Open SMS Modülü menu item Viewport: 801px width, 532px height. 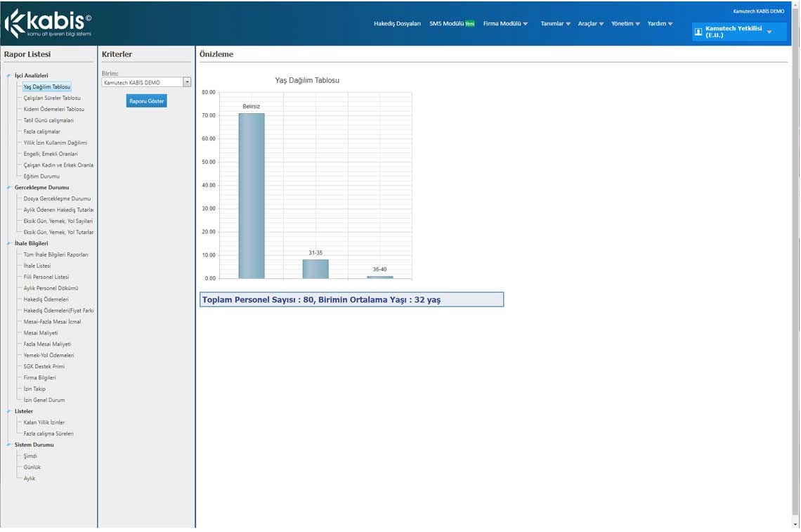[452, 23]
